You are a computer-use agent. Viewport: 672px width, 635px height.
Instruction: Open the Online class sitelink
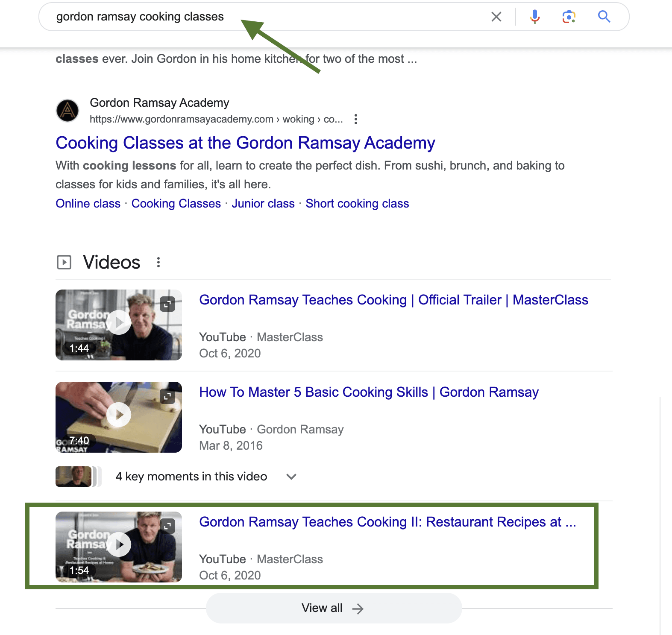(x=88, y=204)
